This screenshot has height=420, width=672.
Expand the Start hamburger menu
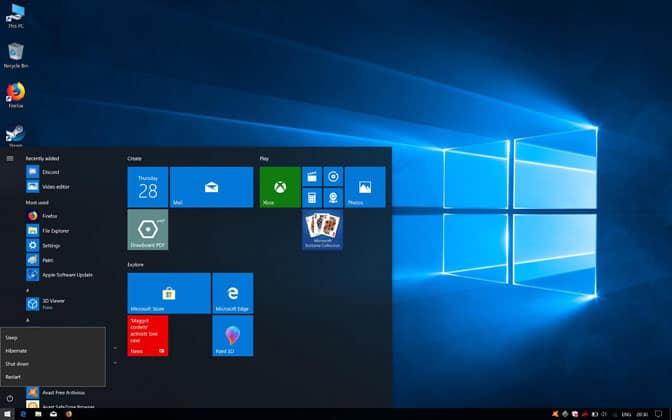10,159
